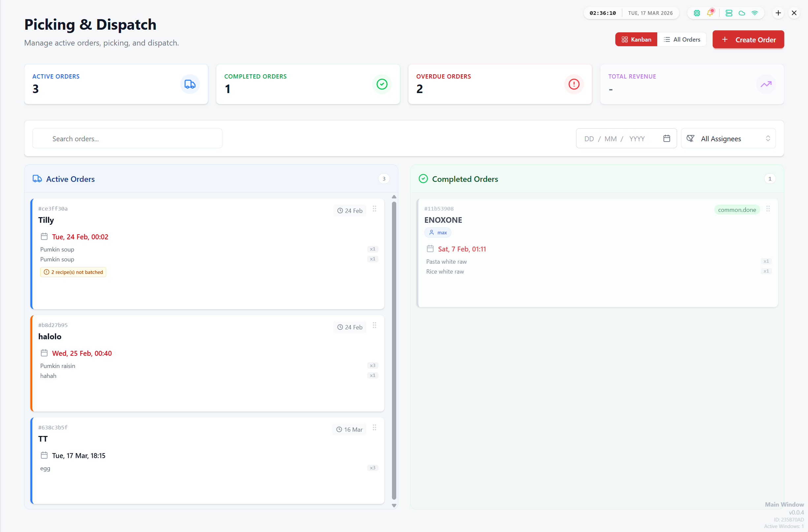Click the notification bell icon

click(x=710, y=13)
